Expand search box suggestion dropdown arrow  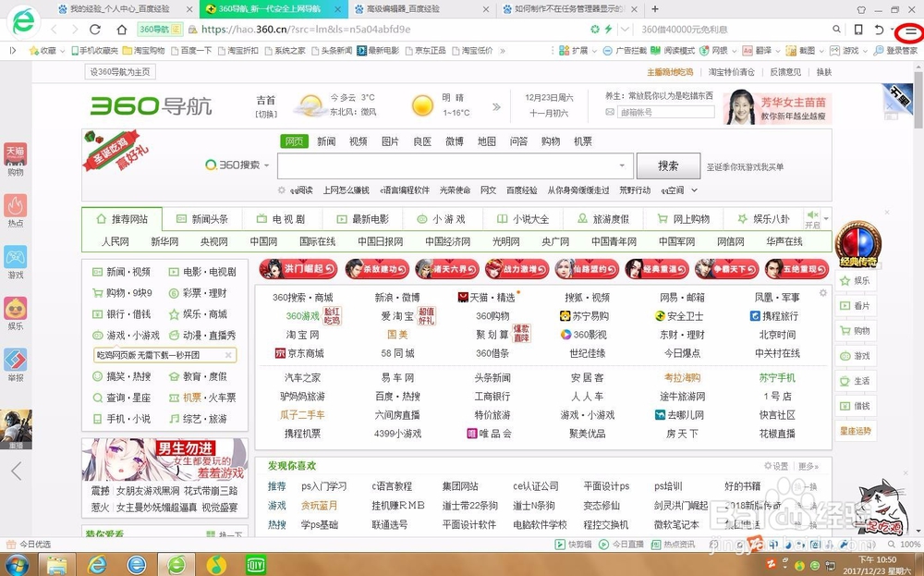[x=622, y=165]
